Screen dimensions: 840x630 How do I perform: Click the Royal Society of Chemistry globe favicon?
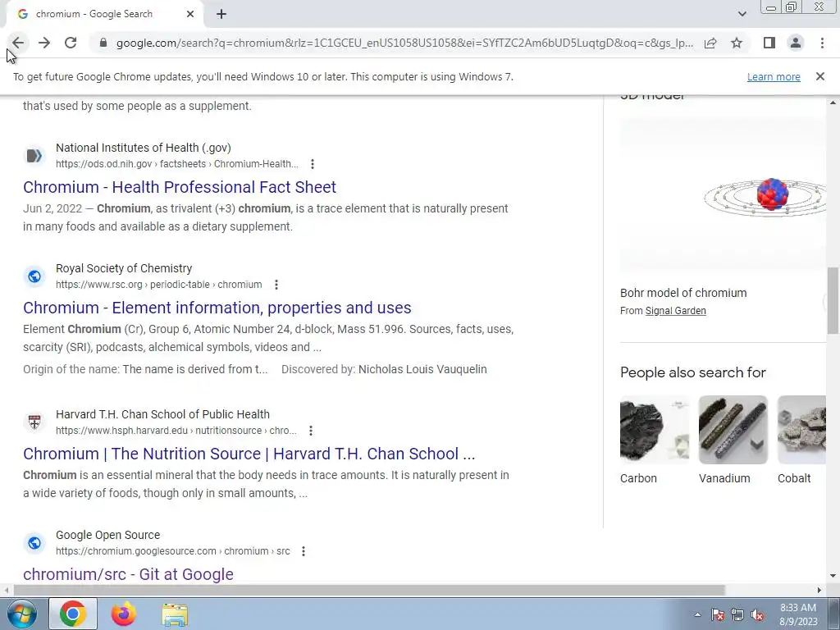tap(34, 276)
